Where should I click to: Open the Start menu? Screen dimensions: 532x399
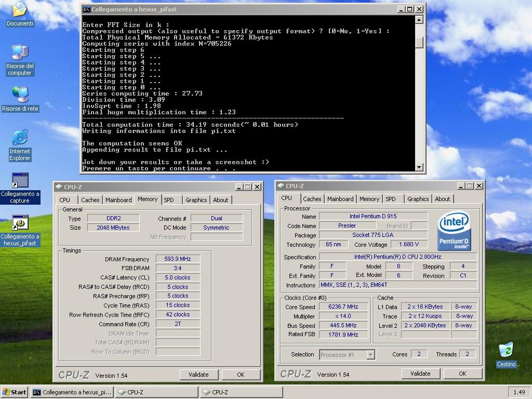pyautogui.click(x=14, y=392)
